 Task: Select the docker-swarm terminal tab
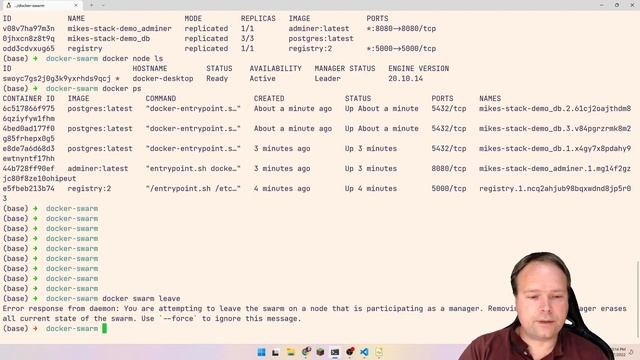(41, 5)
